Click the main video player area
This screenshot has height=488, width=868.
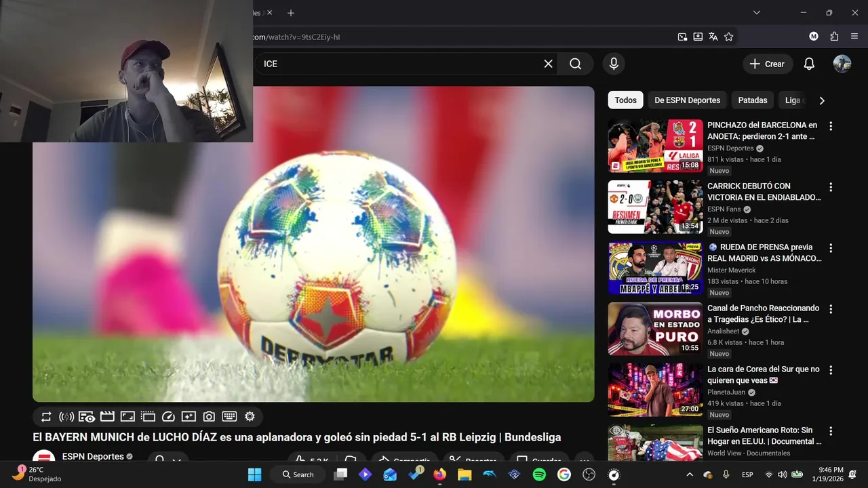313,244
